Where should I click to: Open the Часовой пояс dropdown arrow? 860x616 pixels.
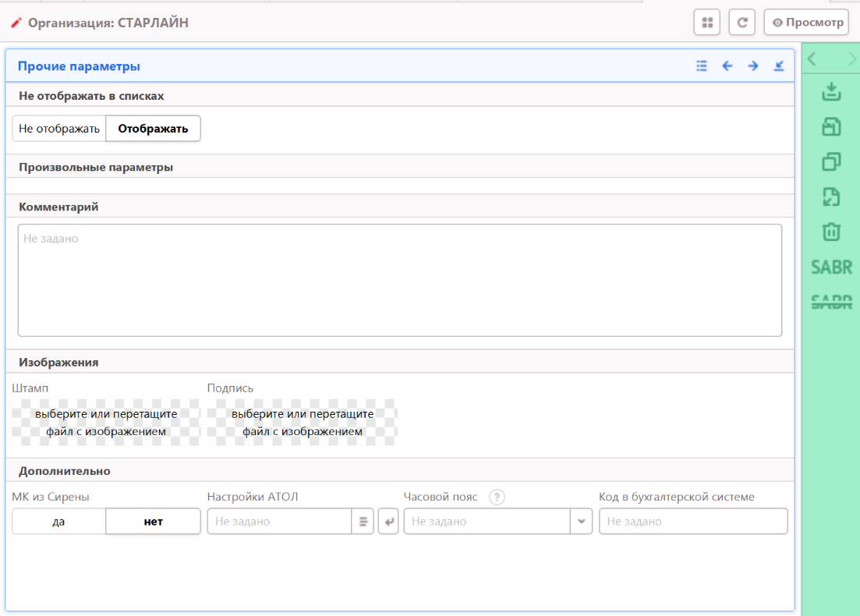click(x=582, y=522)
